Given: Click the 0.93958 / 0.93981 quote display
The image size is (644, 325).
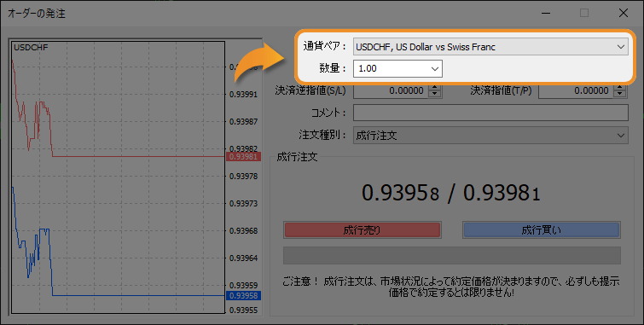Looking at the screenshot, I should [451, 193].
